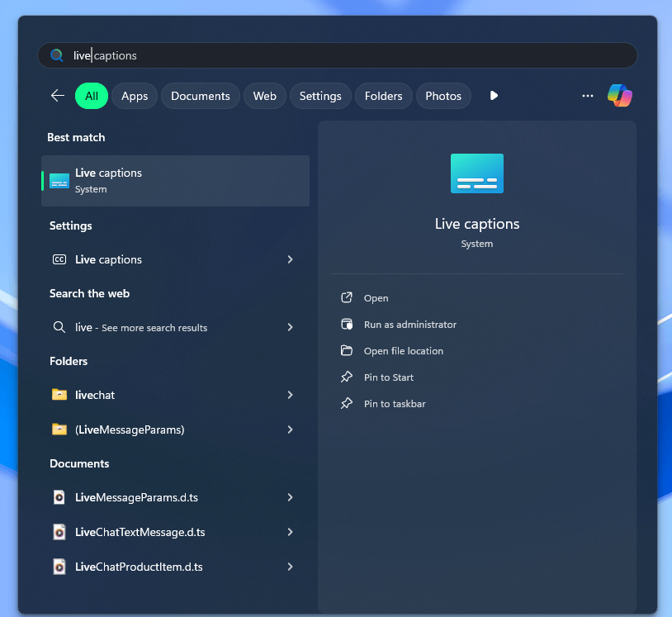Click Pin to Start
The width and height of the screenshot is (672, 617).
click(x=389, y=377)
